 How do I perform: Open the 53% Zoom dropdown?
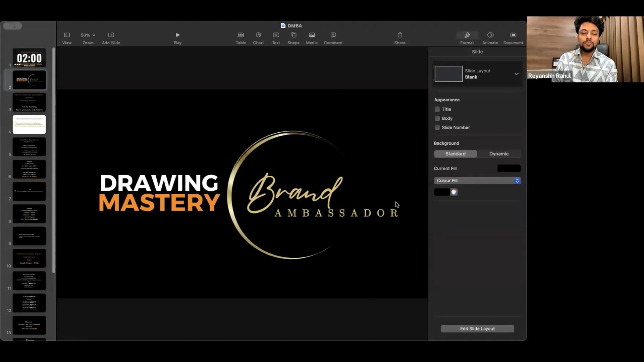pos(88,35)
